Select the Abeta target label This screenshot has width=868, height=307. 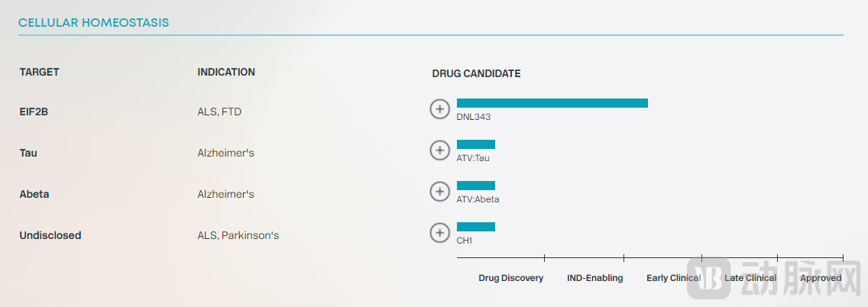pos(34,194)
